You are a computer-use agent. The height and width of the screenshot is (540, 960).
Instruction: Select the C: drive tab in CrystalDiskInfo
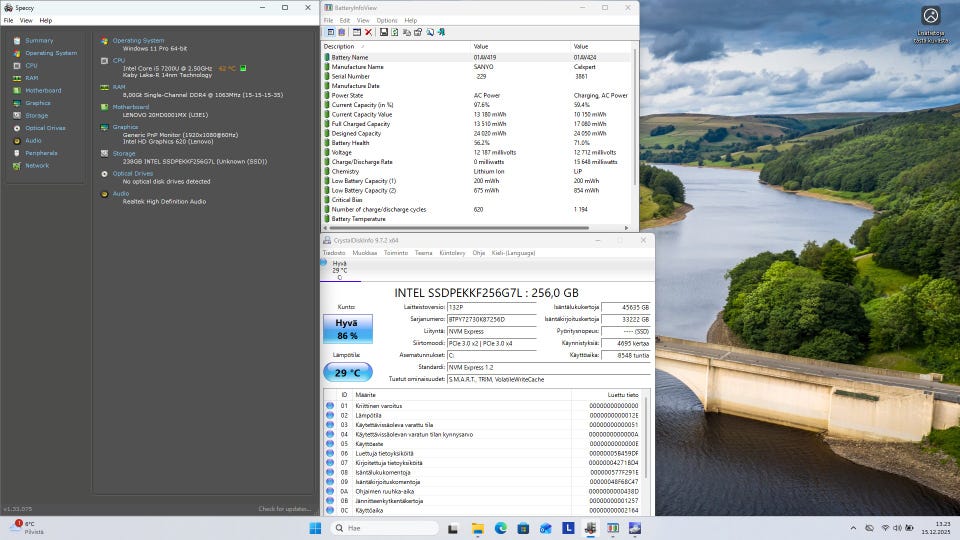tap(339, 270)
